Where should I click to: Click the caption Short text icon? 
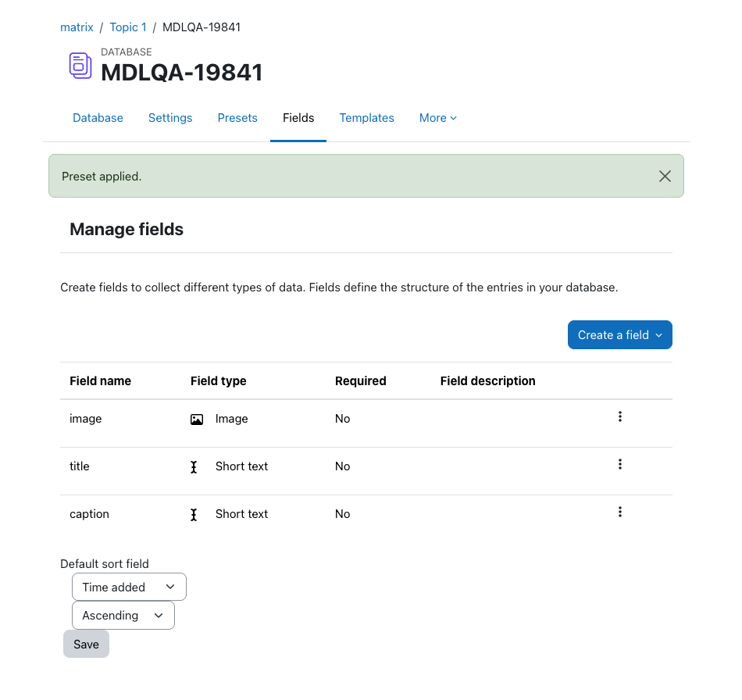194,515
